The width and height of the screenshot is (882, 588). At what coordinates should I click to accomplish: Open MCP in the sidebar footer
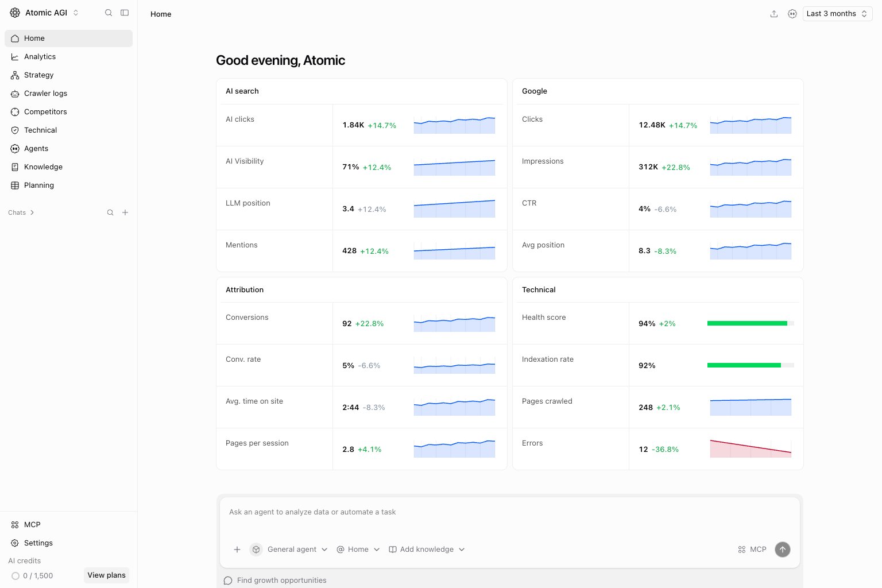pos(68,525)
